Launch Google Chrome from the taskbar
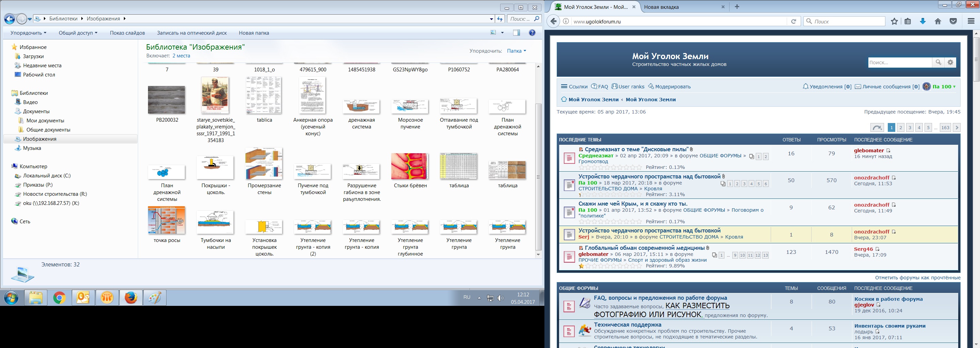Screen dimensions: 980x348 pos(59,298)
